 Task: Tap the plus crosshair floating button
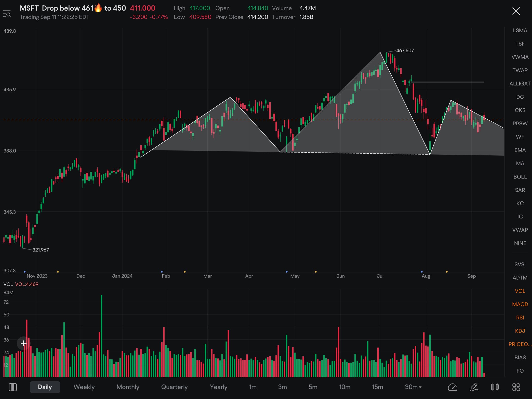(x=23, y=343)
